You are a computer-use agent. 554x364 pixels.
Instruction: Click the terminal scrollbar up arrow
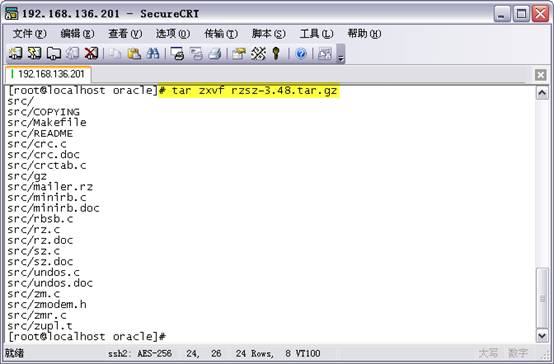(542, 93)
